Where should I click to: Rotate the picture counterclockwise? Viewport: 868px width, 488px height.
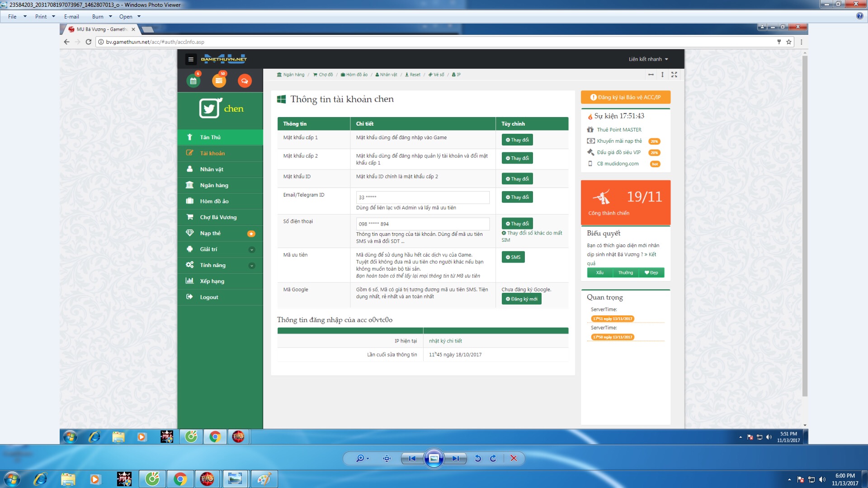tap(478, 458)
